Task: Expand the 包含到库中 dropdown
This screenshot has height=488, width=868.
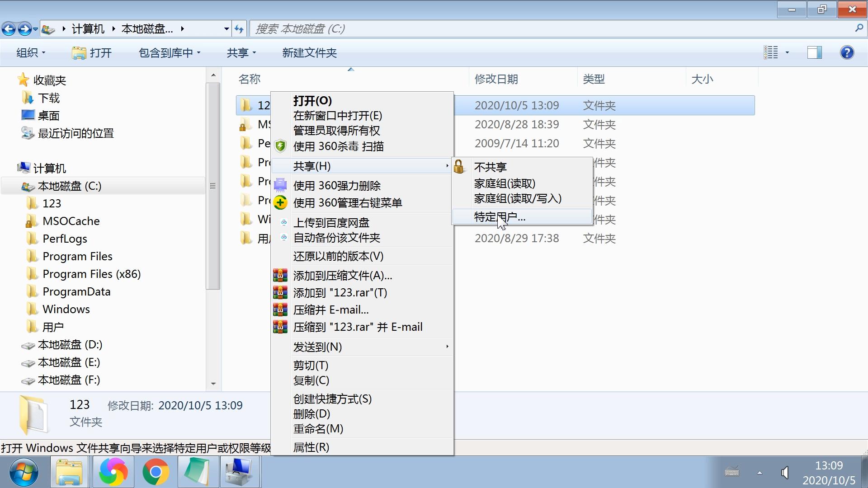Action: point(169,52)
